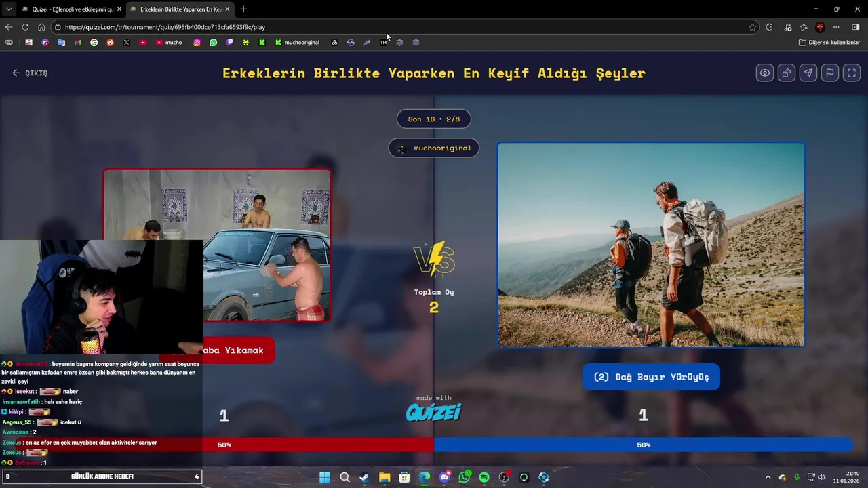Viewport: 868px width, 488px height.
Task: Select the car washing image
Action: (217, 245)
